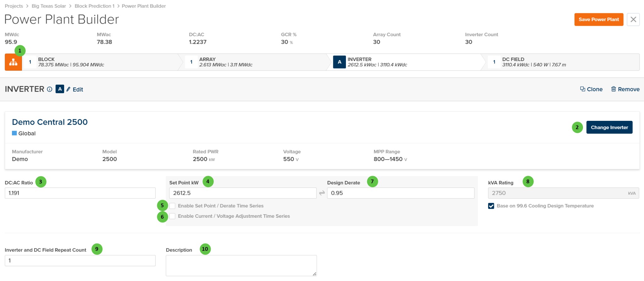Click the info icon beside INVERTER heading
This screenshot has height=281, width=644.
click(49, 89)
